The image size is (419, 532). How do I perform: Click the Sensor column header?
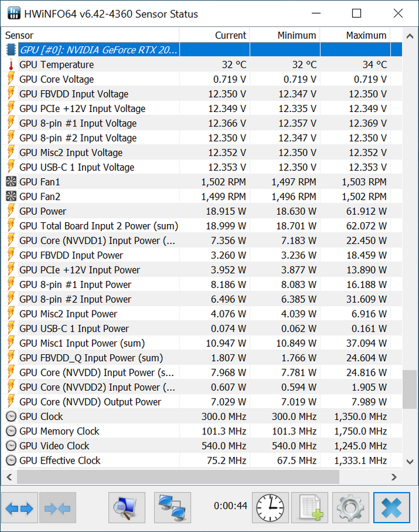pyautogui.click(x=90, y=35)
